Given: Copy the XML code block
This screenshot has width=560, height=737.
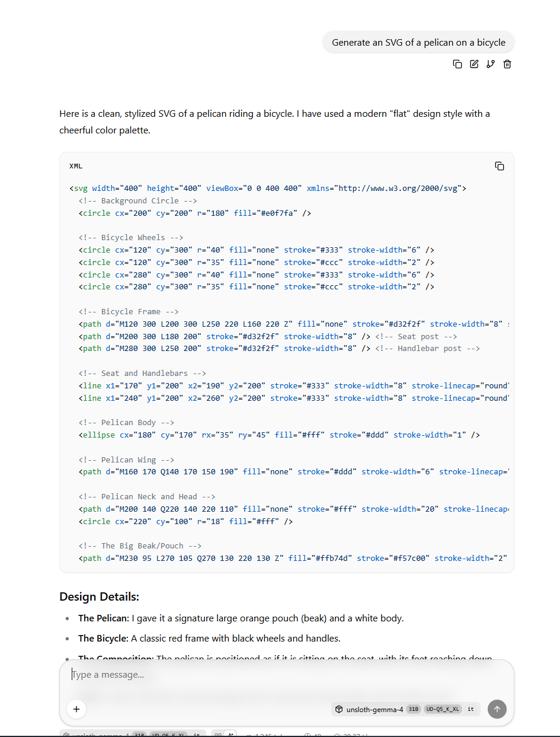Looking at the screenshot, I should point(500,166).
